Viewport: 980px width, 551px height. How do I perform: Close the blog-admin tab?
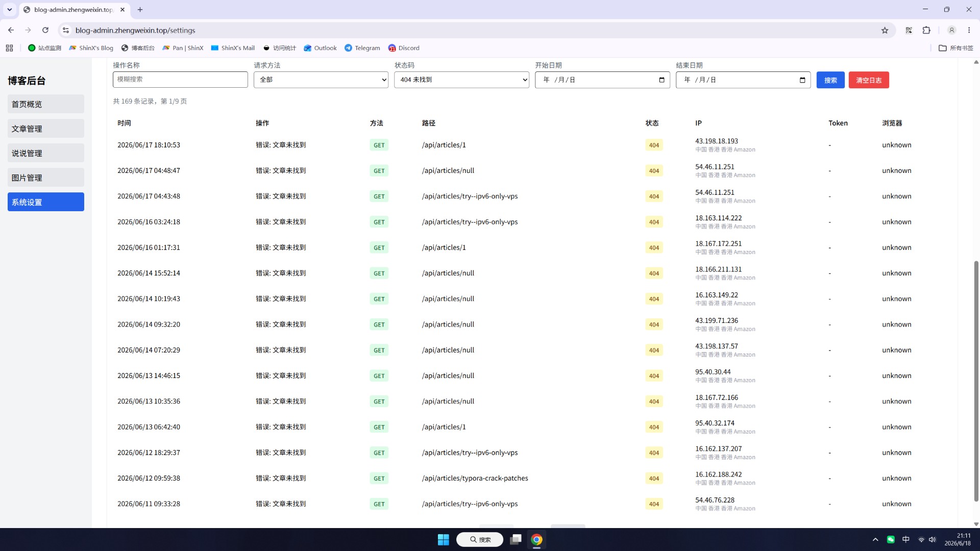coord(122,10)
